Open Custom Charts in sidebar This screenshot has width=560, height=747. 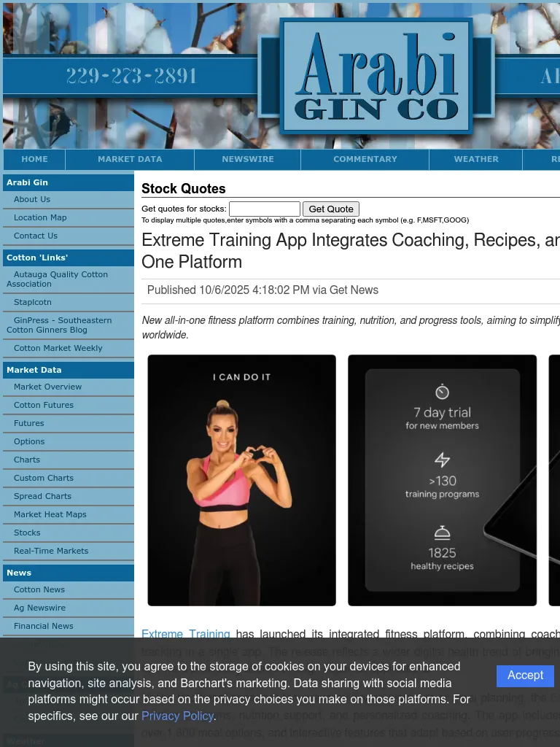coord(43,478)
